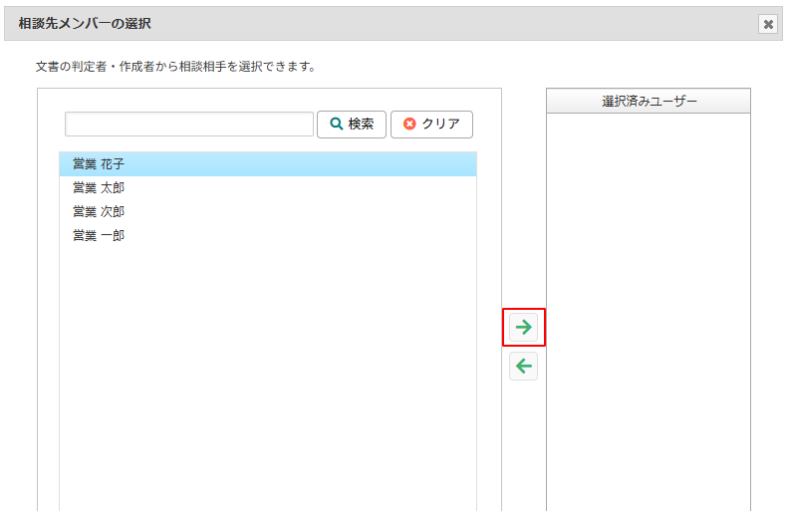The height and width of the screenshot is (532, 788).
Task: Click the 選択済みユーザー column header
Action: point(649,102)
